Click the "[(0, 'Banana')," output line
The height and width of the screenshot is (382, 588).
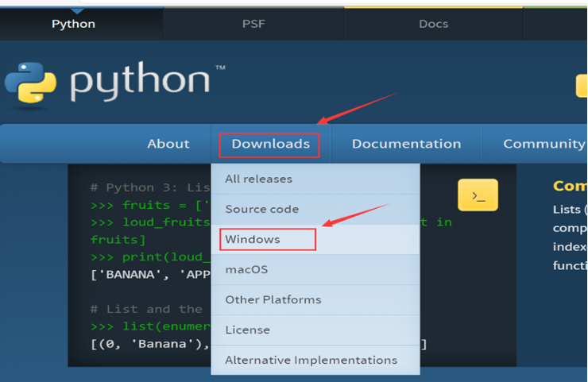[x=150, y=344]
